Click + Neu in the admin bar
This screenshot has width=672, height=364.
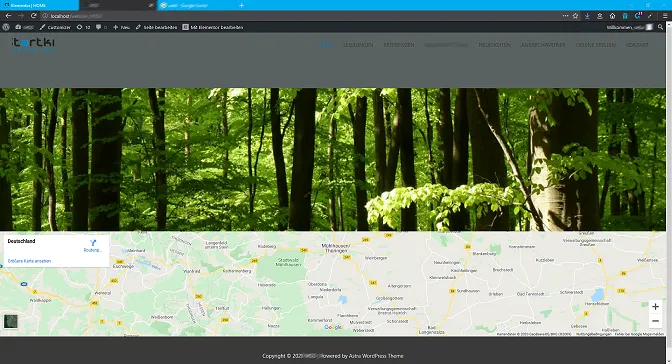tap(121, 27)
